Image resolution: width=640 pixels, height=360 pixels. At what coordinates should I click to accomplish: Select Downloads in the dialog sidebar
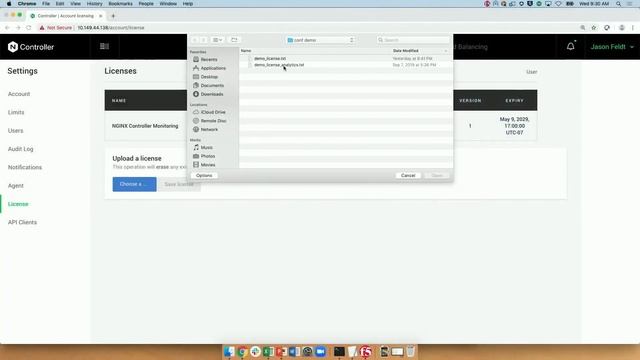point(212,94)
